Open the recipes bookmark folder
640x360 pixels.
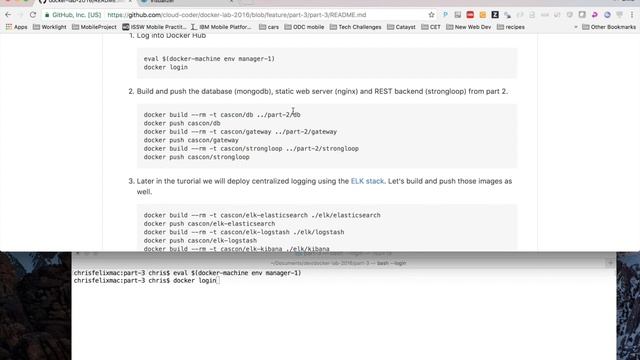tap(511, 27)
